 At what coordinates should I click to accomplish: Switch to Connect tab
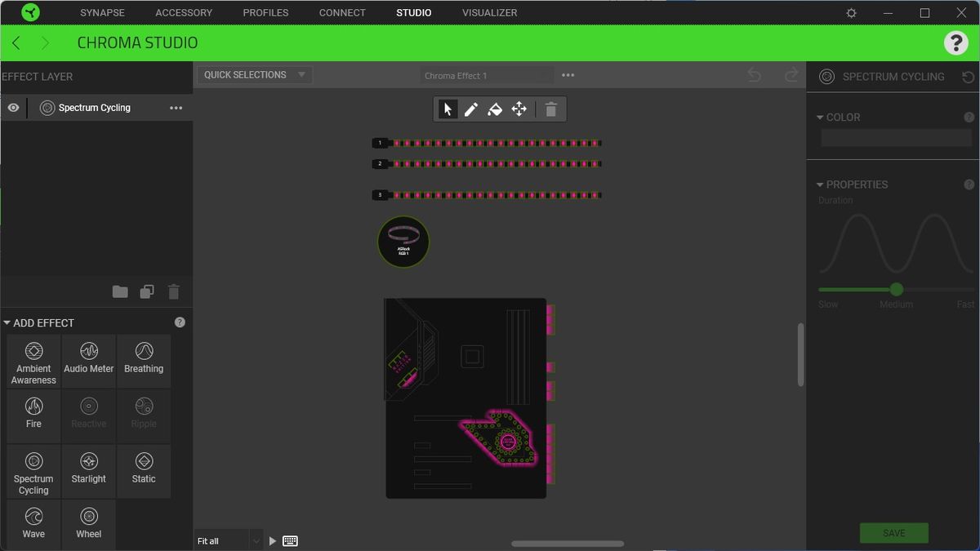(x=342, y=13)
